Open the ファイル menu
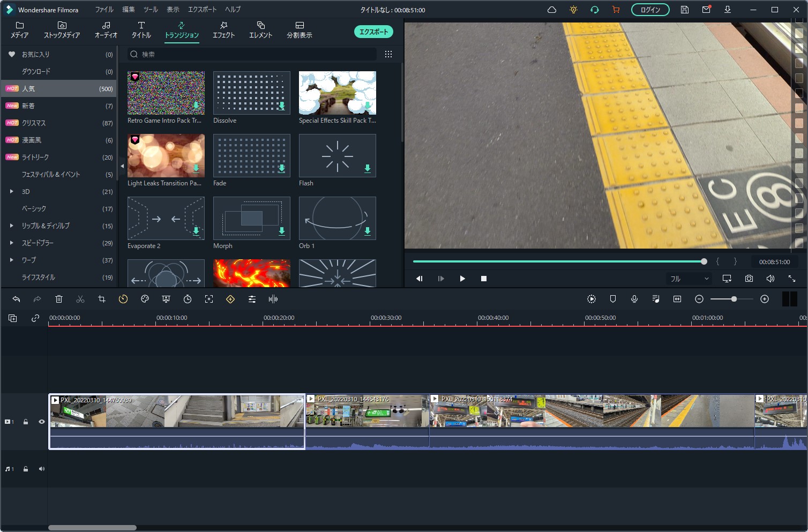The image size is (808, 532). tap(104, 10)
